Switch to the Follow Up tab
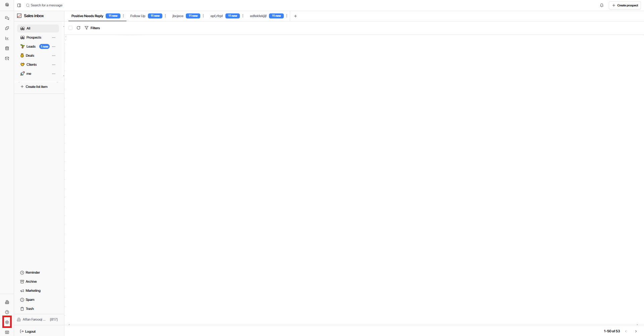The image size is (644, 336). [x=138, y=16]
